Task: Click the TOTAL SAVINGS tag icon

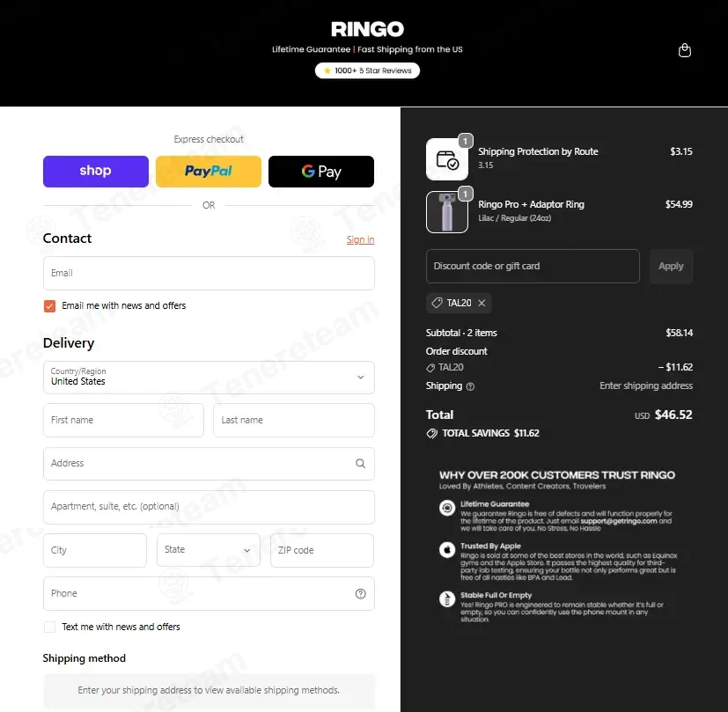Action: (x=432, y=434)
